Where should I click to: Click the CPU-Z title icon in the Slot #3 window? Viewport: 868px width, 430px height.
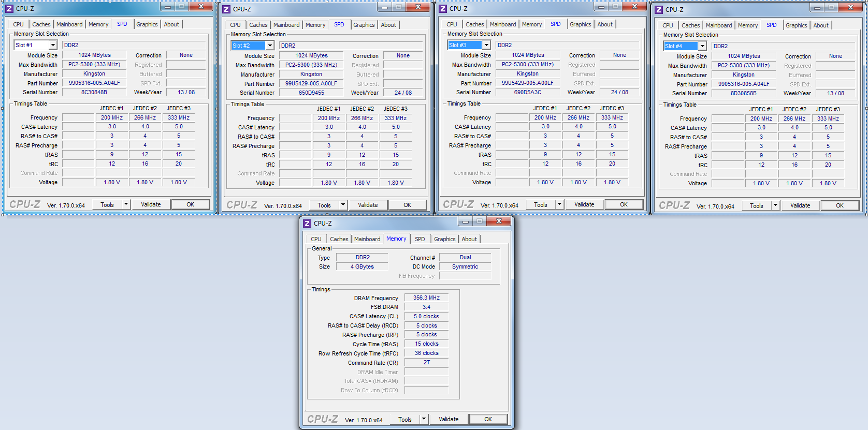(x=443, y=9)
